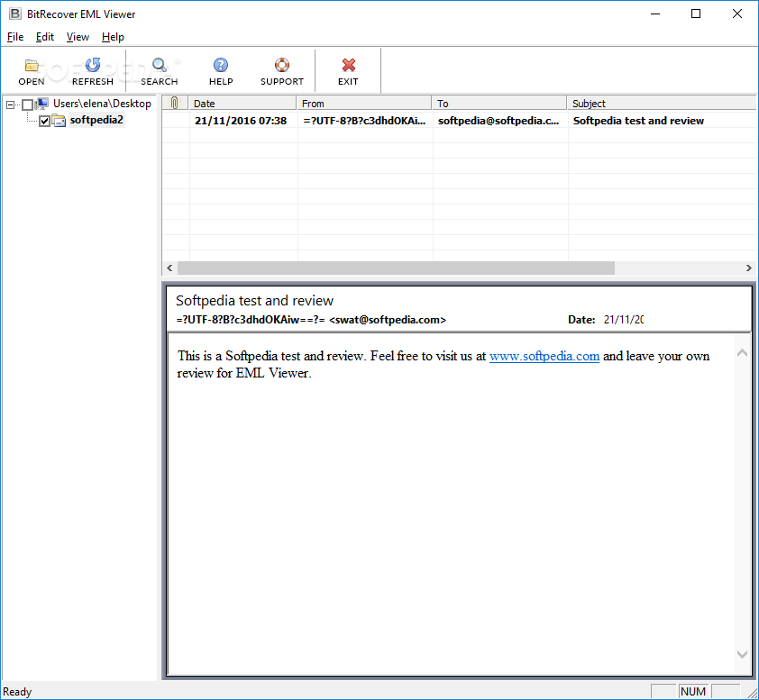The image size is (759, 700).
Task: Click the SUPPORT lifebuoy icon
Action: (282, 65)
